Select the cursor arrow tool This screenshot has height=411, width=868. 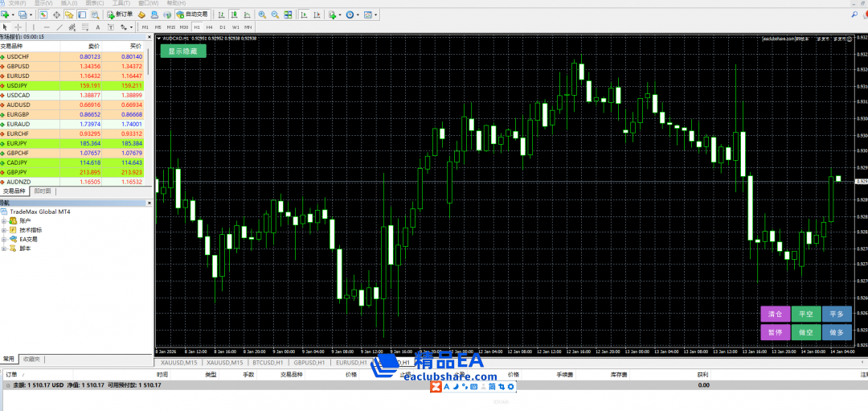(5, 27)
